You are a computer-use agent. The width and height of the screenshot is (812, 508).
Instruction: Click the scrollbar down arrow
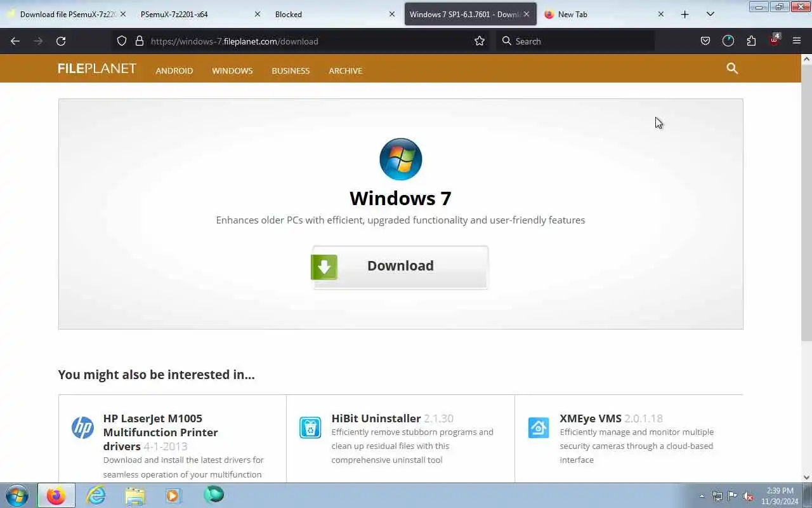(x=806, y=478)
